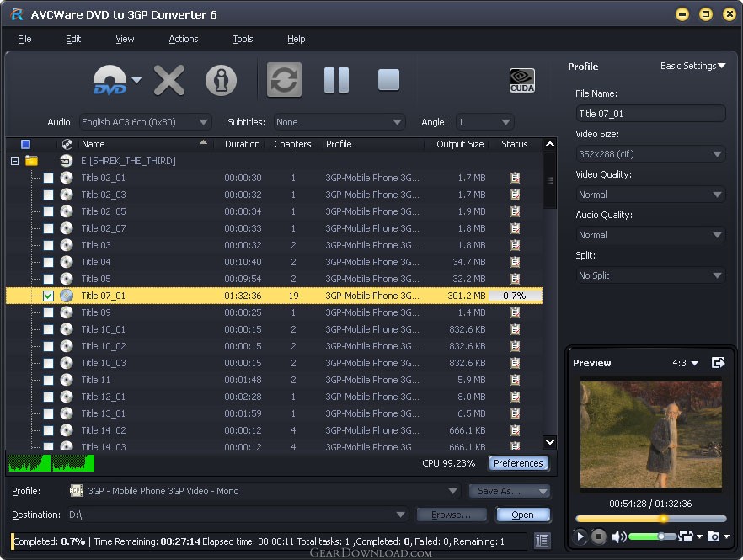Open the Audio Quality dropdown

[650, 234]
